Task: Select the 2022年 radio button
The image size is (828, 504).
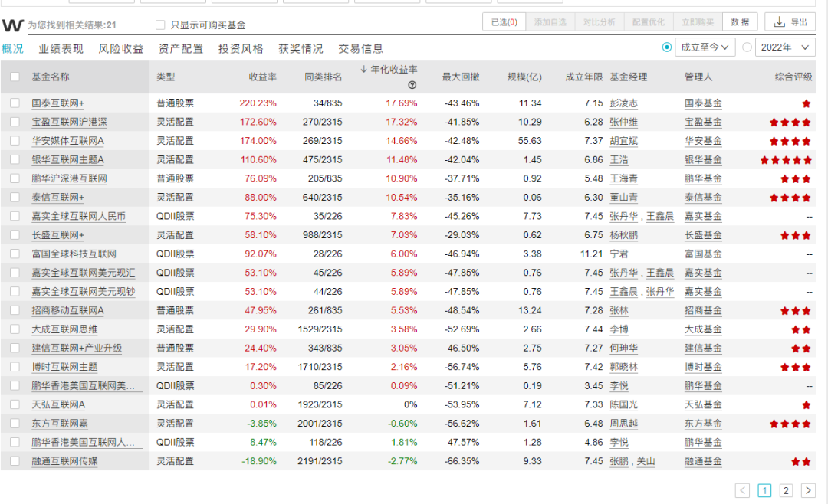Action: pos(747,47)
